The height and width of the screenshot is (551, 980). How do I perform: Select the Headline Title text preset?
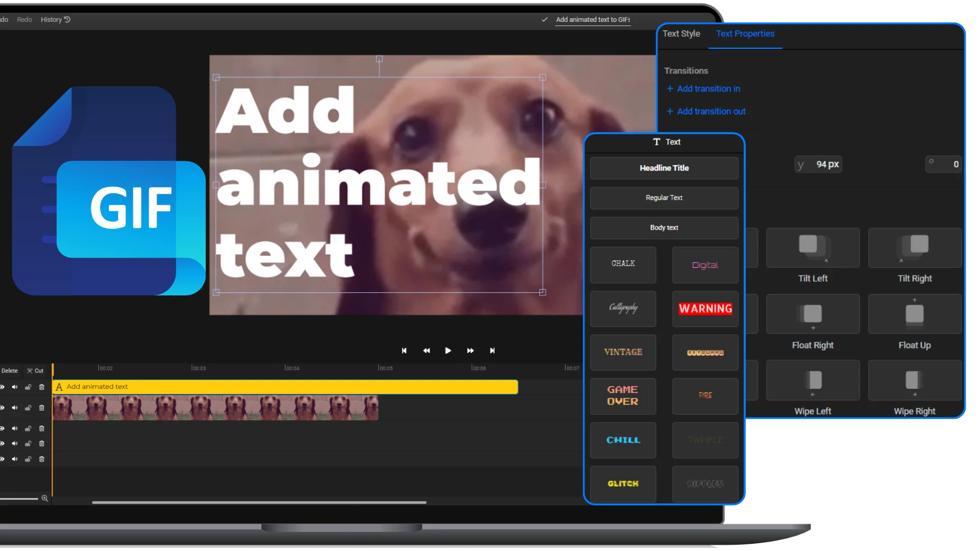(x=664, y=167)
